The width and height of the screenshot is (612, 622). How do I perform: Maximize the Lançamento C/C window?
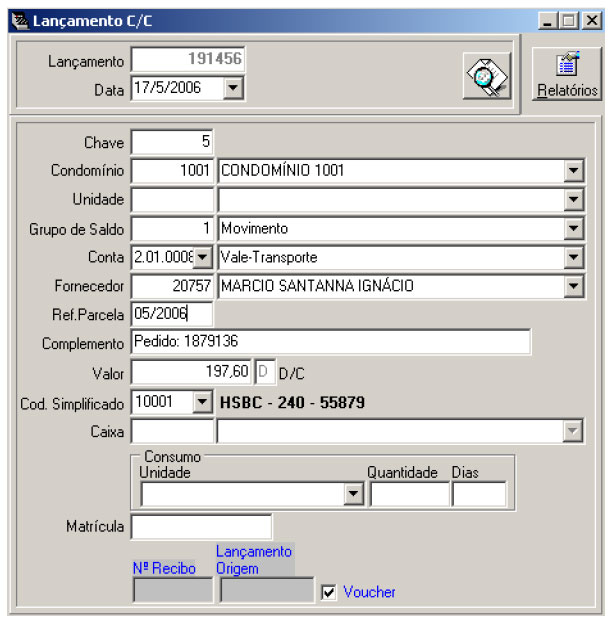point(568,20)
